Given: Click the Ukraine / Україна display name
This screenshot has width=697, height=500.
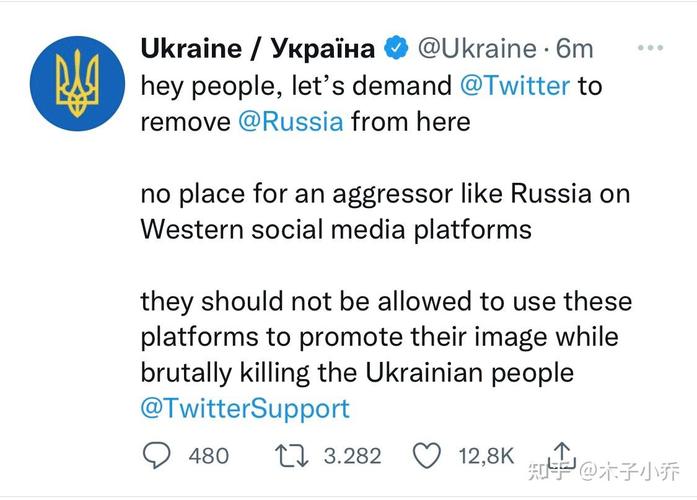Looking at the screenshot, I should (258, 48).
